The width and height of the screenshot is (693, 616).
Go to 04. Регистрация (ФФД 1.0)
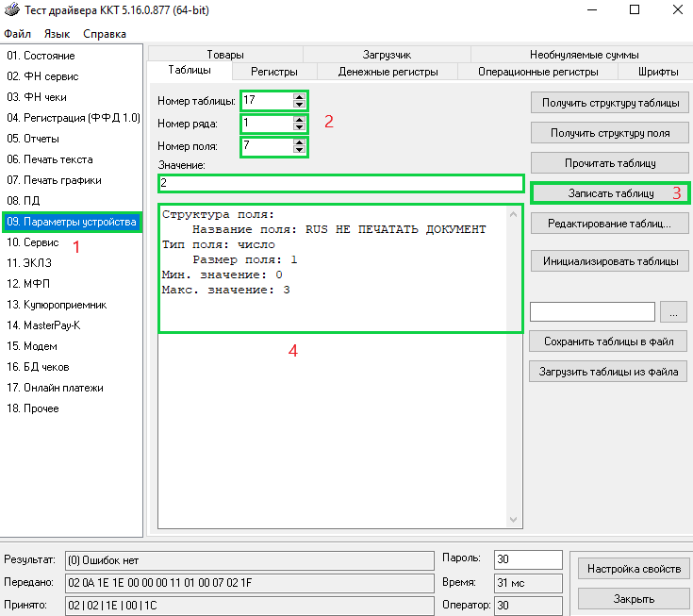74,118
